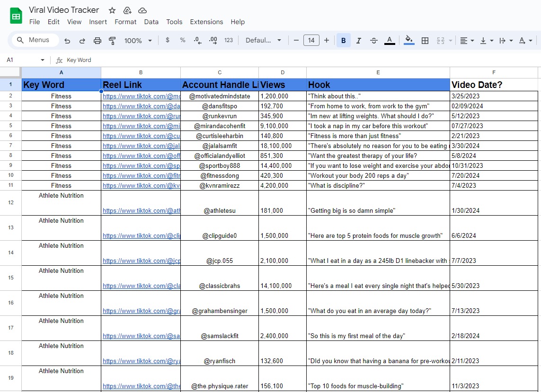Select the Paint format tool
Viewport: 541px width, 392px height.
tap(112, 41)
